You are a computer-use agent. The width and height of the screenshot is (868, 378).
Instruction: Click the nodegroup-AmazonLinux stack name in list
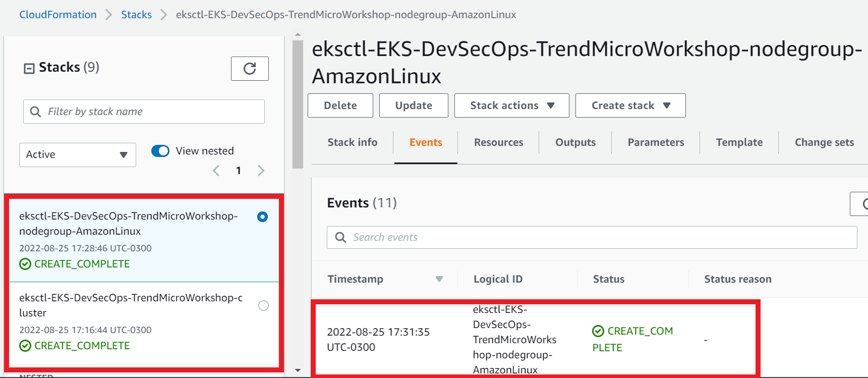pyautogui.click(x=129, y=224)
